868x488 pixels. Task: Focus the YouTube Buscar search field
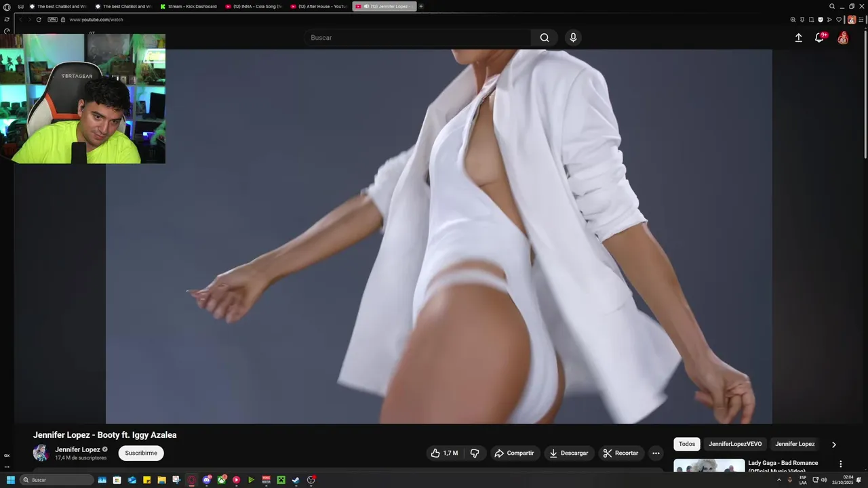tap(418, 38)
